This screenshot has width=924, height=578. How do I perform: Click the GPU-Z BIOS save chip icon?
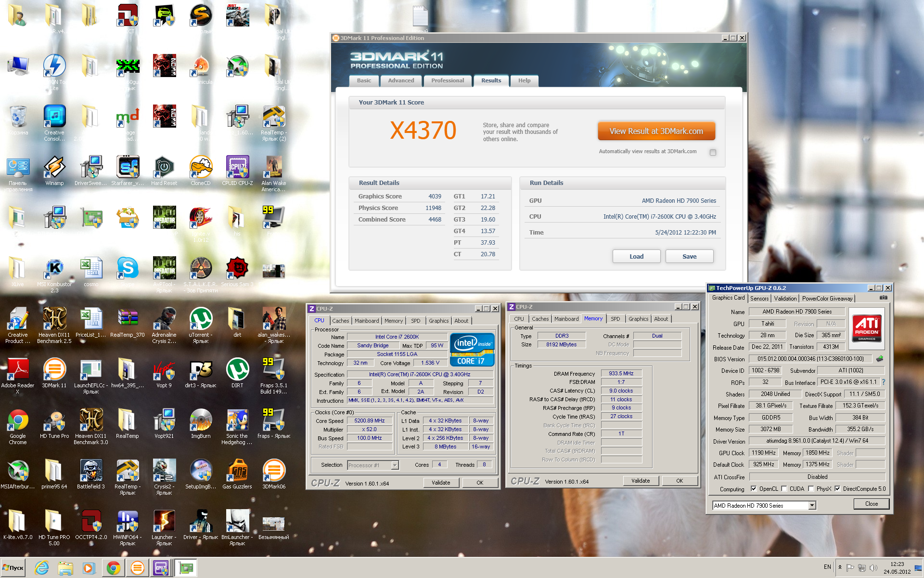pos(880,359)
